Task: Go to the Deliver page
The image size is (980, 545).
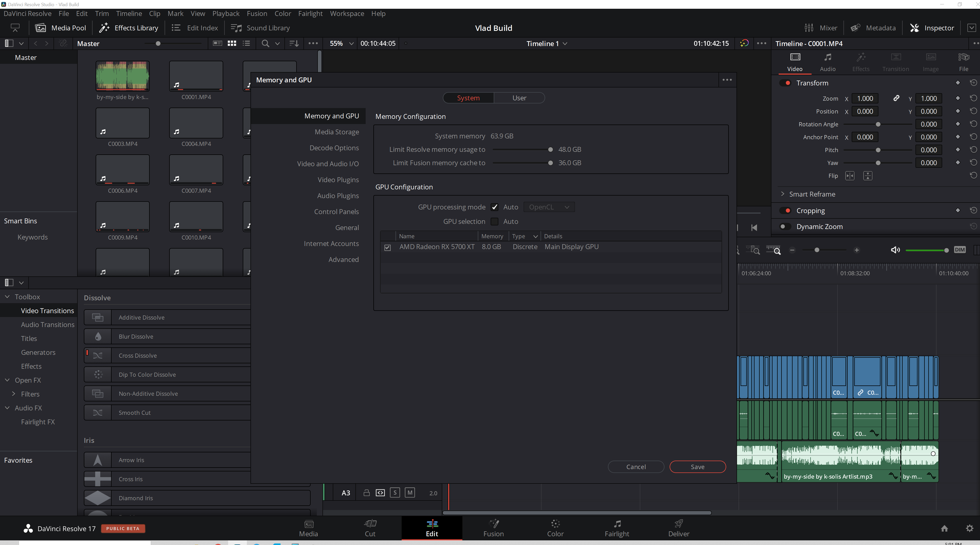Action: [x=679, y=528]
